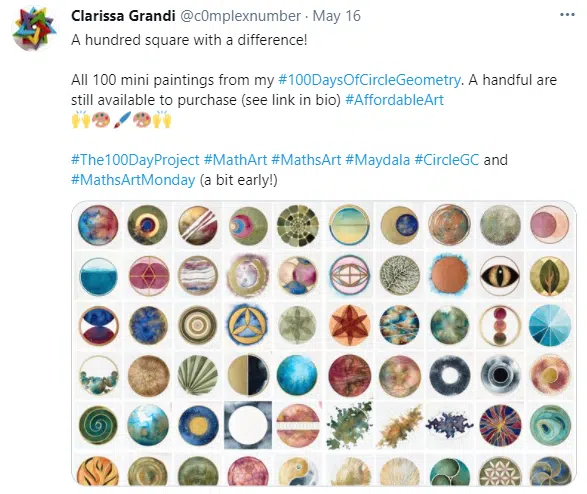Open the three-dot more options menu
The width and height of the screenshot is (587, 494).
567,15
